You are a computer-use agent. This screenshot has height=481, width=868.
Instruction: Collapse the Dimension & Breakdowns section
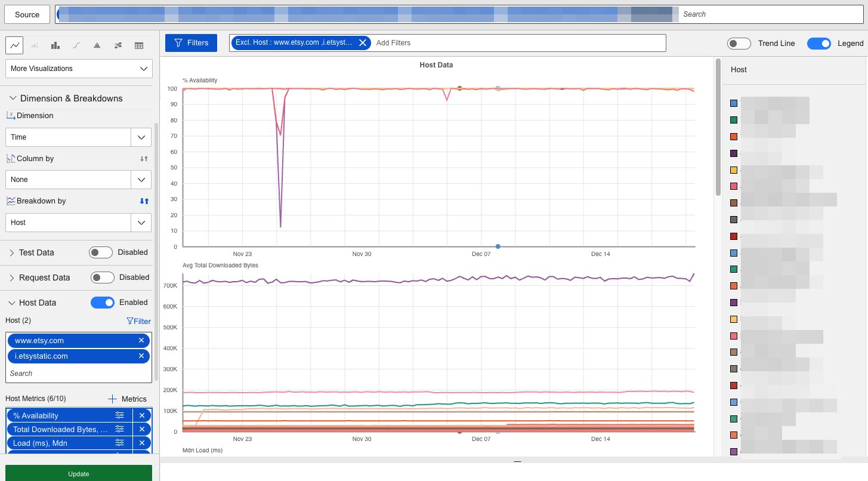click(x=13, y=98)
